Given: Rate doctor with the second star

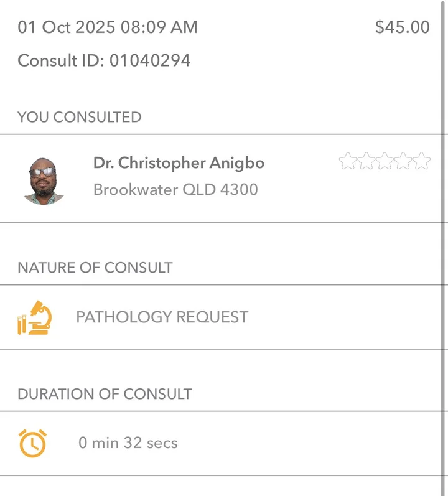Looking at the screenshot, I should click(366, 161).
